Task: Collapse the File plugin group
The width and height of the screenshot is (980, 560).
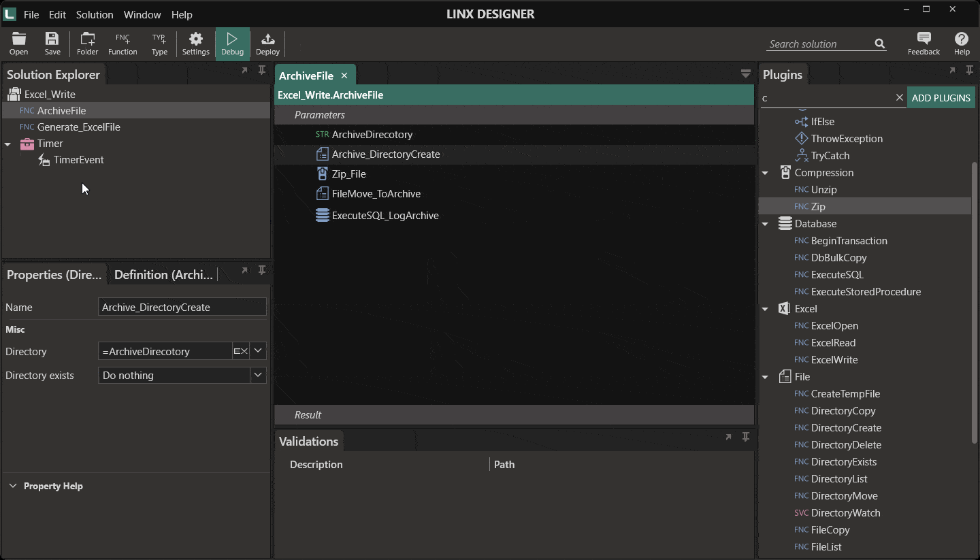Action: 765,377
